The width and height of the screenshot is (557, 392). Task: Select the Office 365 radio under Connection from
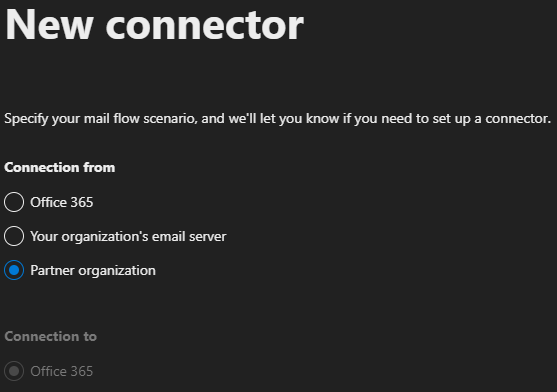[14, 202]
